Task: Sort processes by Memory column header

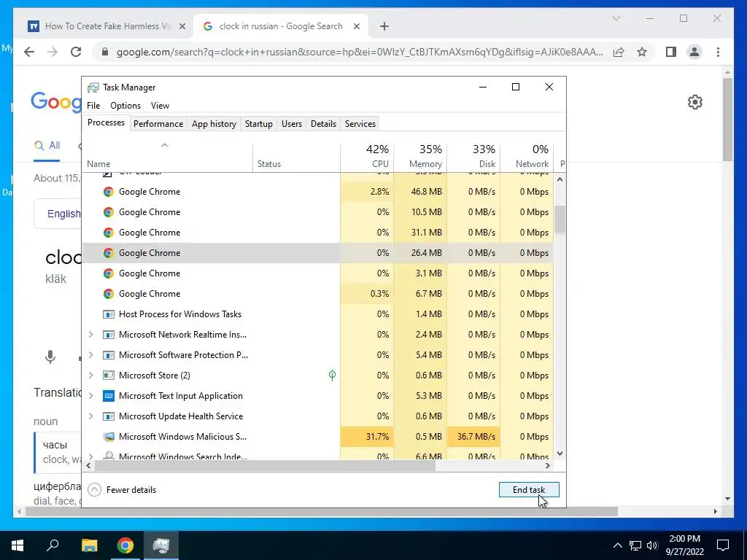Action: tap(421, 156)
